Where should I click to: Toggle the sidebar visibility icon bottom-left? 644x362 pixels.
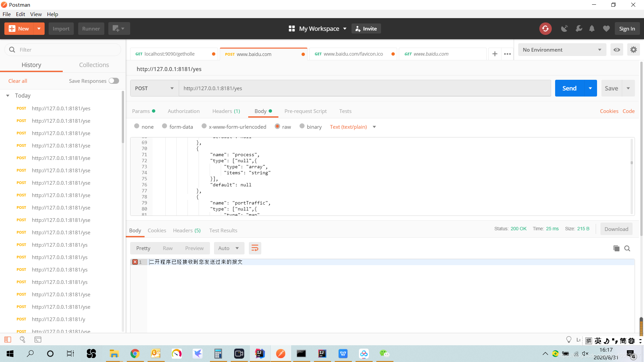point(7,340)
